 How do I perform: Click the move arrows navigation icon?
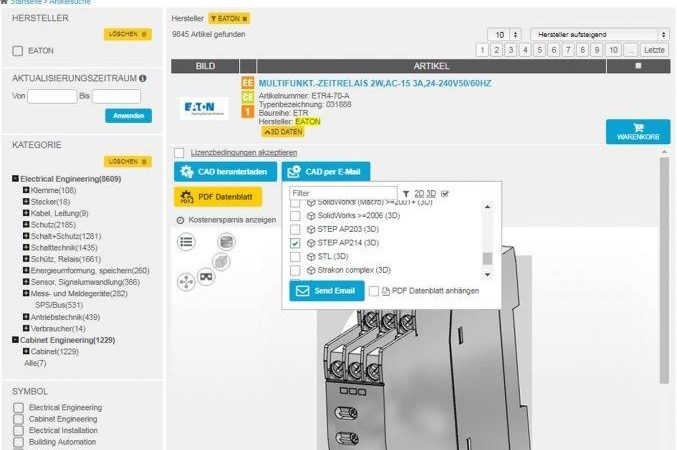186,282
